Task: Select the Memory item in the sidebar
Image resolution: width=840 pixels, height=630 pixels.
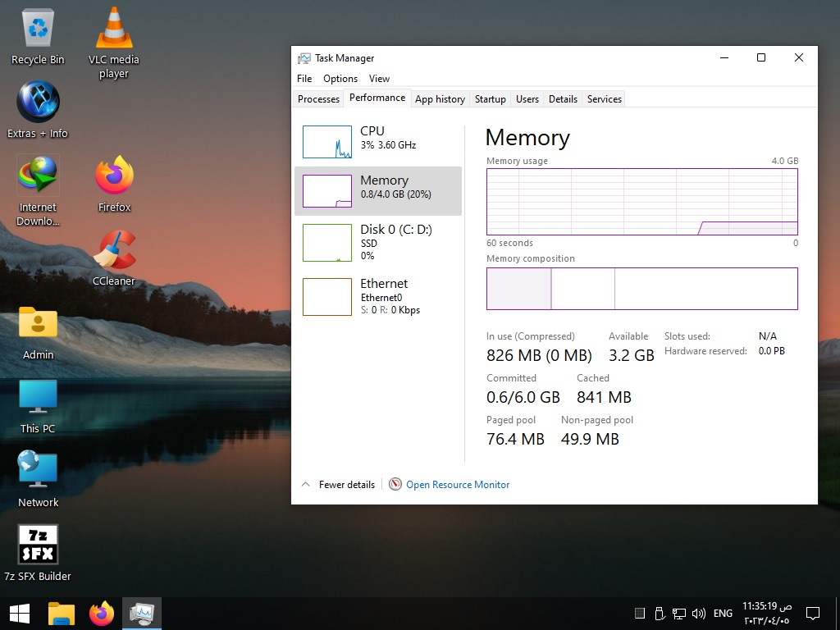Action: coord(378,190)
